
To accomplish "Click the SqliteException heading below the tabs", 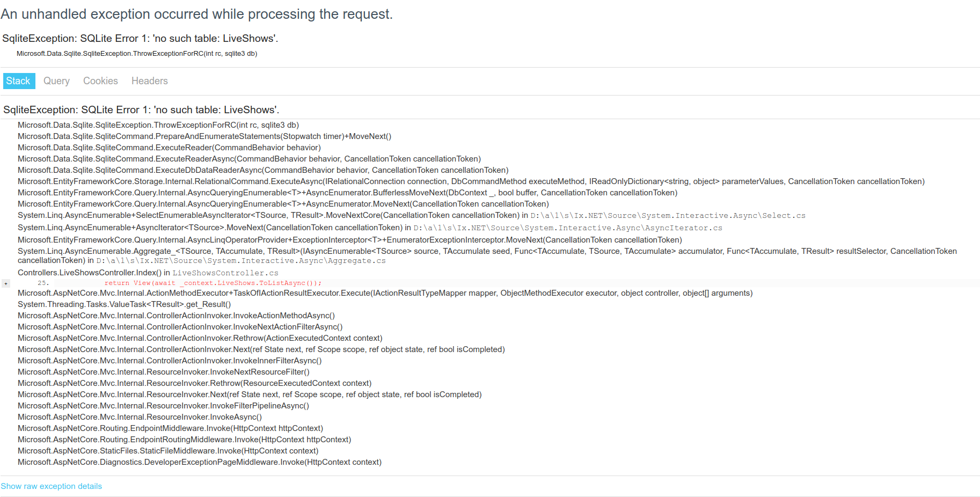I will click(141, 110).
